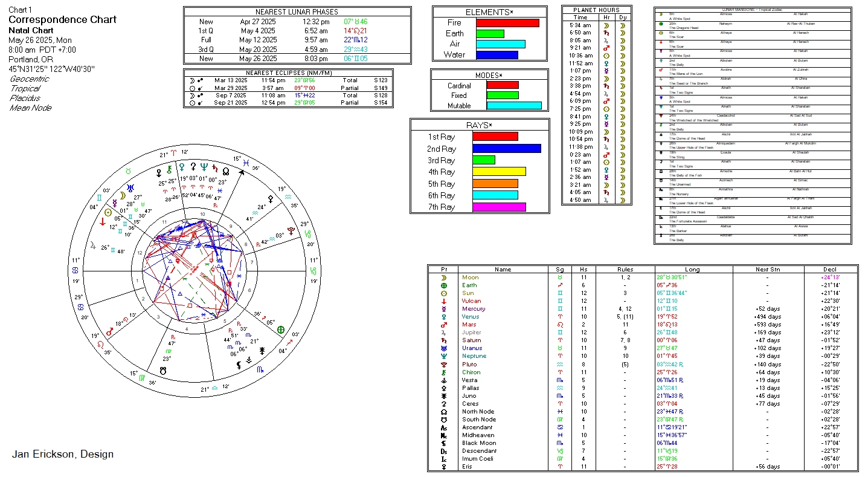
Task: Select the Ascendant symbol in the planet table
Action: pos(444,427)
